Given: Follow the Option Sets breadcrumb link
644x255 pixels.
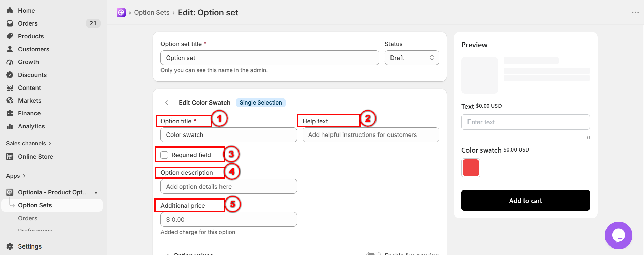Looking at the screenshot, I should [x=152, y=13].
